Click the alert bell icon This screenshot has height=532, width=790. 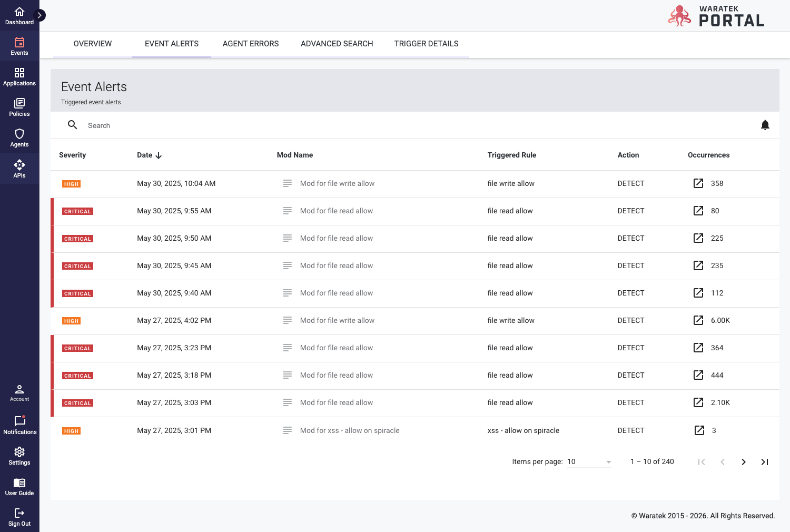point(765,125)
